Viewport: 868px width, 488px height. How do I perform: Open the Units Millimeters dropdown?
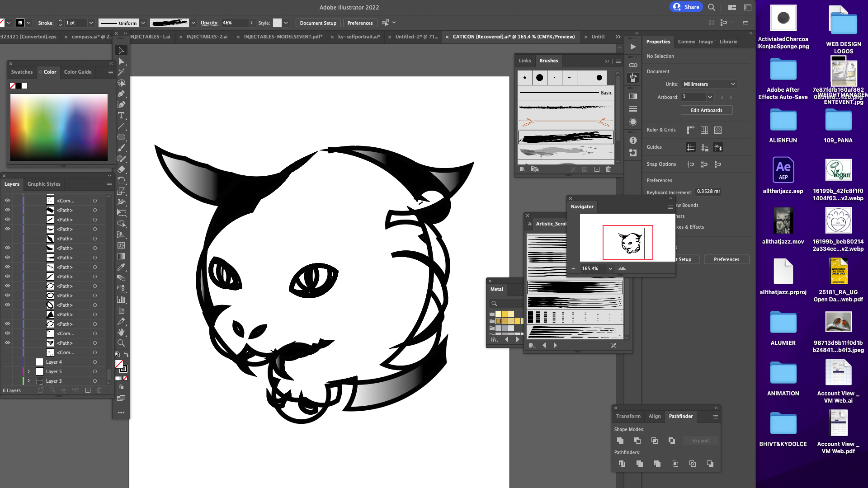(709, 84)
